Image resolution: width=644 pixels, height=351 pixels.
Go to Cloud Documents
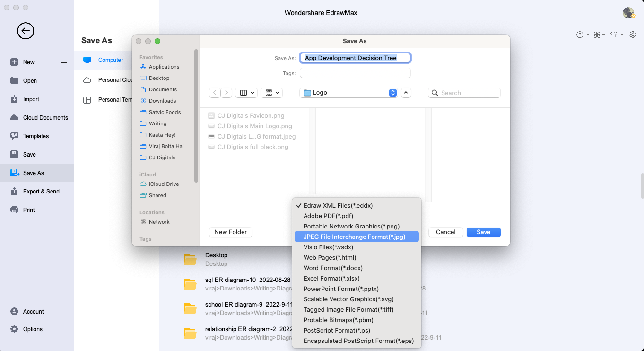coord(45,118)
